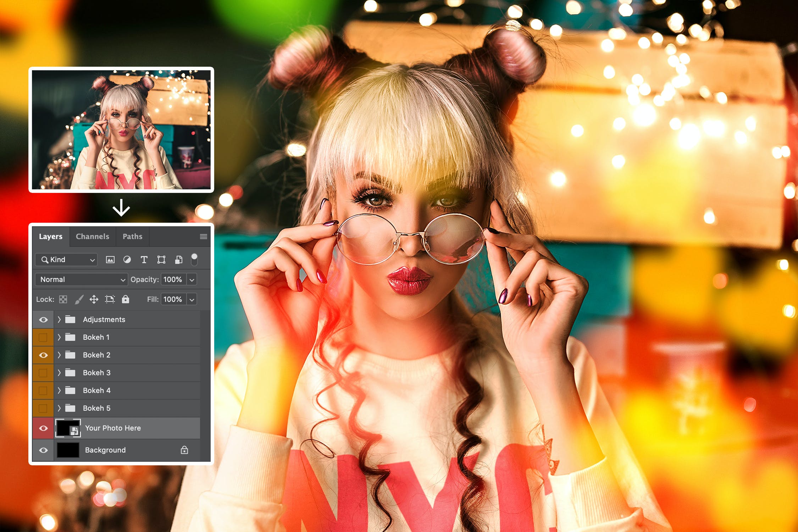Show the Bokeh 1 group
798x532 pixels.
[43, 337]
